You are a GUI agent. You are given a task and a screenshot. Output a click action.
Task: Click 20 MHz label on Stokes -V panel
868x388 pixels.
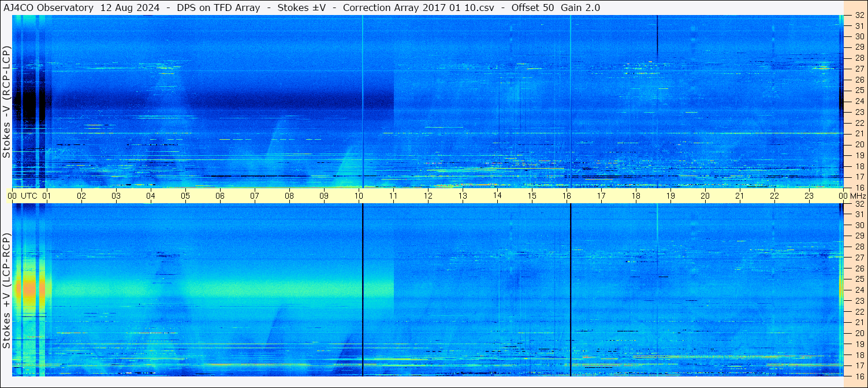tap(859, 144)
